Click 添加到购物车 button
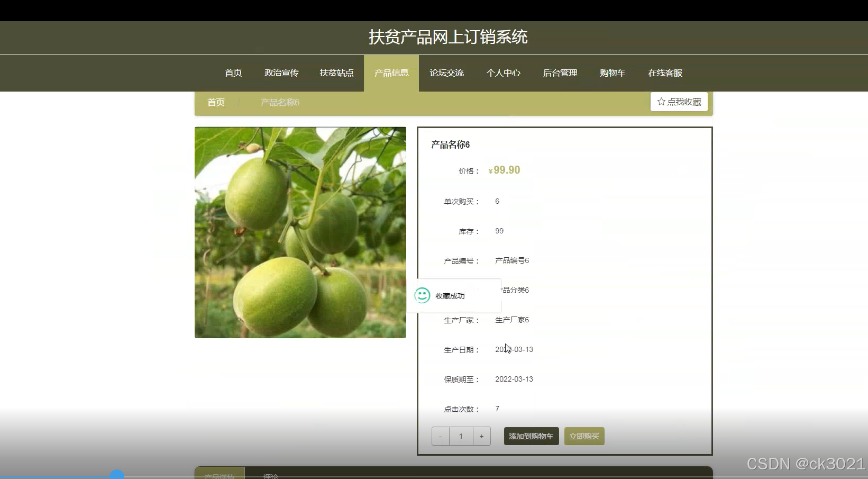 click(x=531, y=436)
